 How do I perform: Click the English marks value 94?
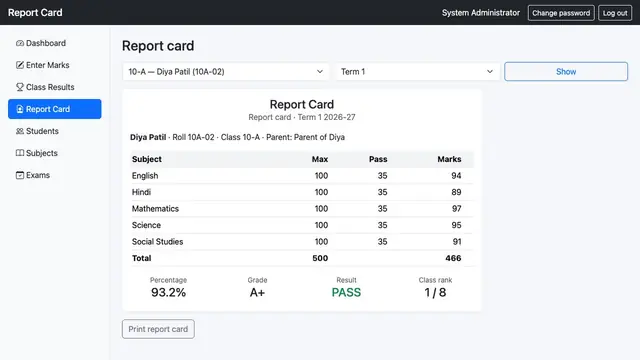coord(456,176)
